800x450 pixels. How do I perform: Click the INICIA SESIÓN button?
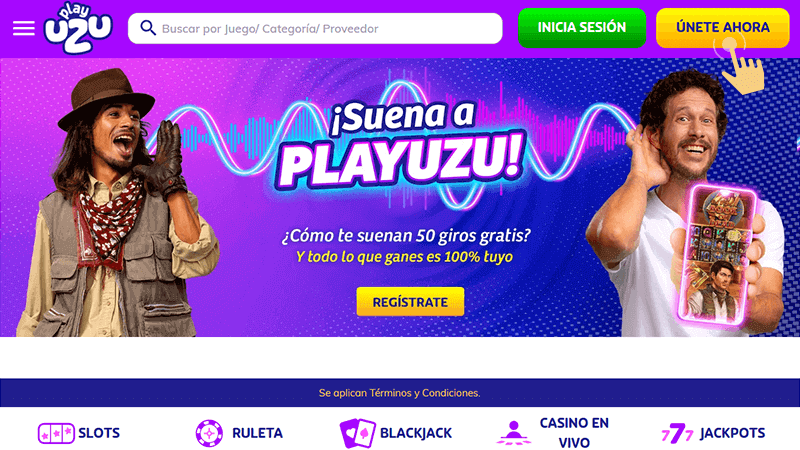[x=582, y=28]
